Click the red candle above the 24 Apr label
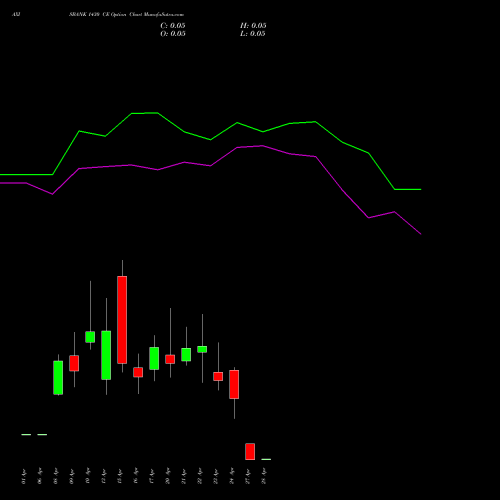Screen dimensions: 500x500 [x=234, y=384]
